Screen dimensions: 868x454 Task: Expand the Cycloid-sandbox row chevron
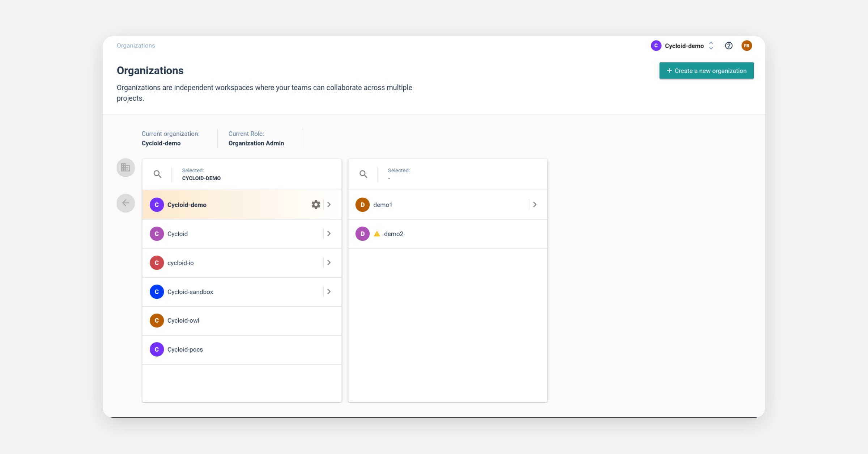[329, 291]
